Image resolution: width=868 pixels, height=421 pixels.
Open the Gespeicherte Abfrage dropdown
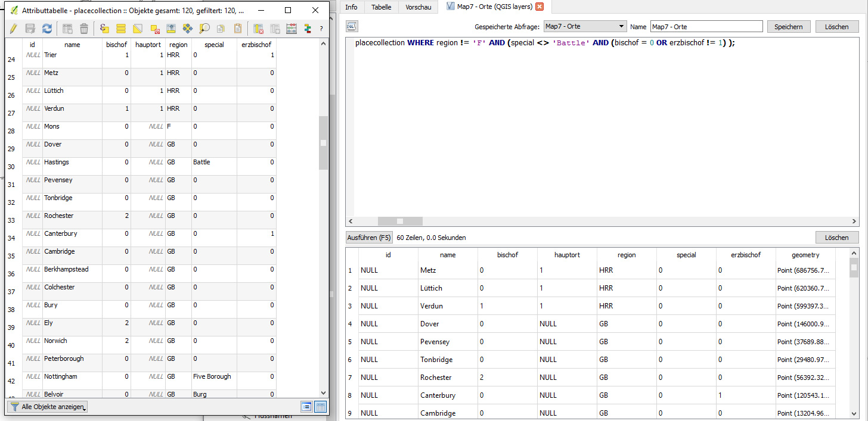(585, 26)
